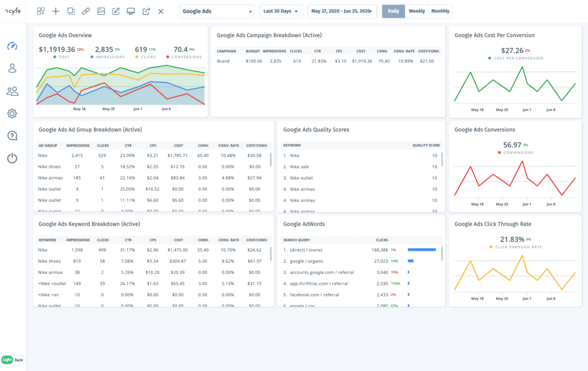Viewport: 588px width, 371px height.
Task: Click the image background icon
Action: coord(101,11)
